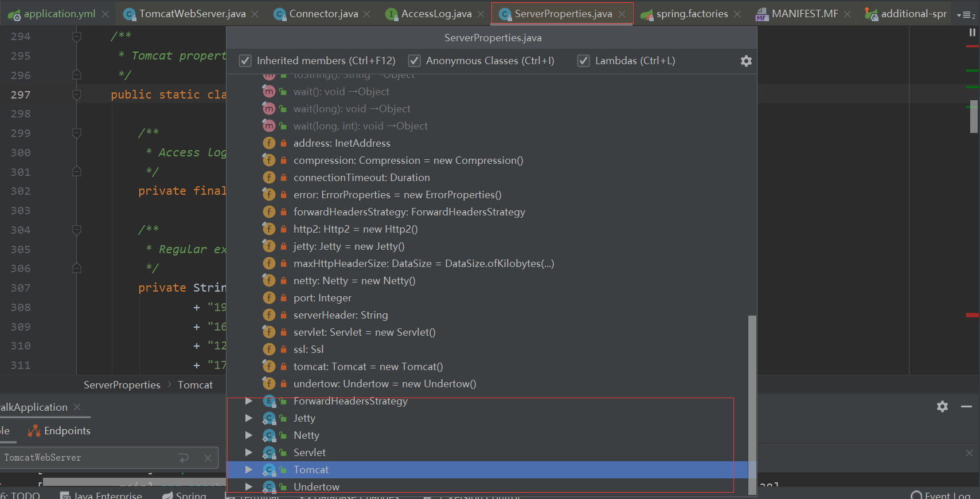980x499 pixels.
Task: Click private lock icon of undertow field
Action: 283,384
